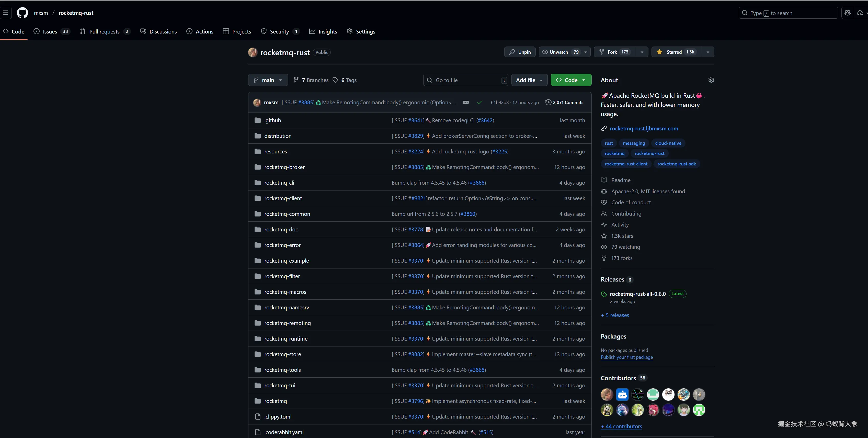Click the first contributor avatar
This screenshot has height=438, width=868.
click(x=607, y=394)
